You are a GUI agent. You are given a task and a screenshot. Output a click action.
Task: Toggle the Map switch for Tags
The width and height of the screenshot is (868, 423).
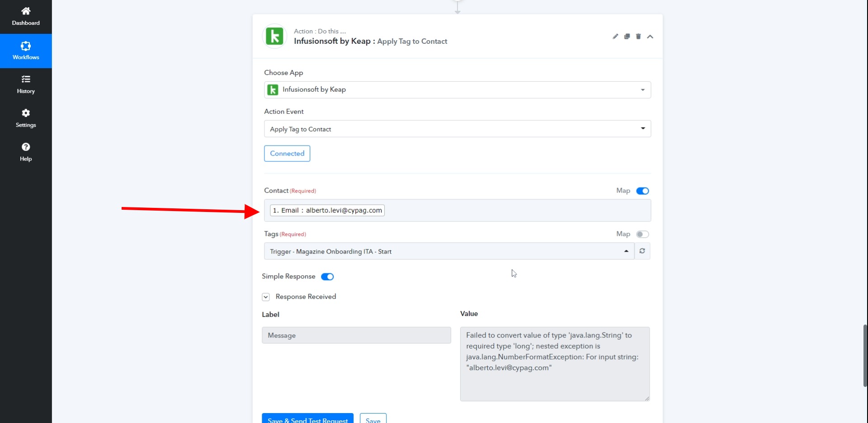pyautogui.click(x=642, y=234)
